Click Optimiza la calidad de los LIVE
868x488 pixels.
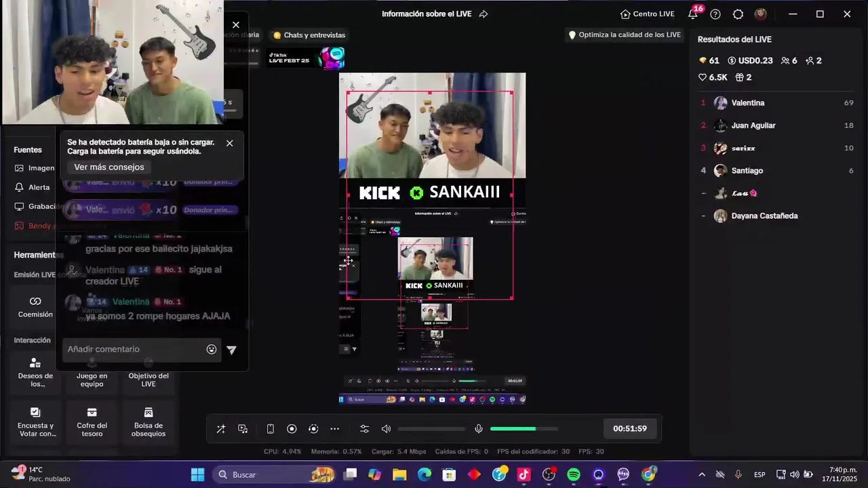624,35
